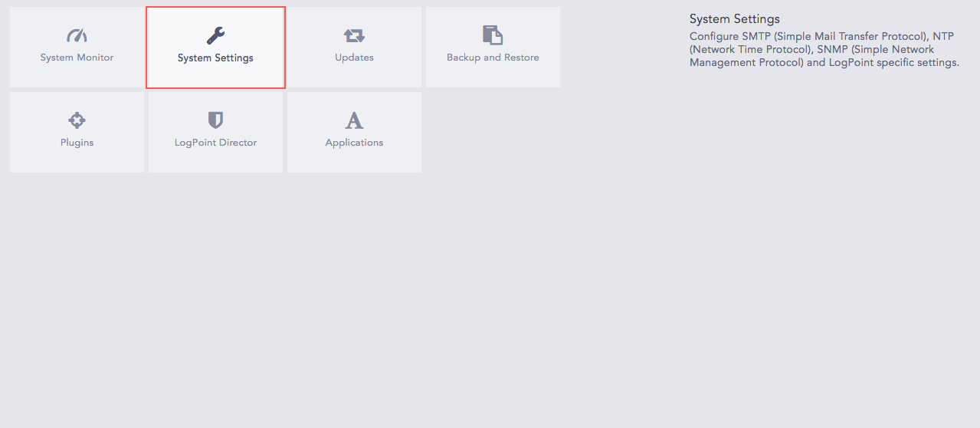Click the SMTP, NTP, SNMP description paragraph
Screen dimensions: 980x428
click(x=824, y=50)
